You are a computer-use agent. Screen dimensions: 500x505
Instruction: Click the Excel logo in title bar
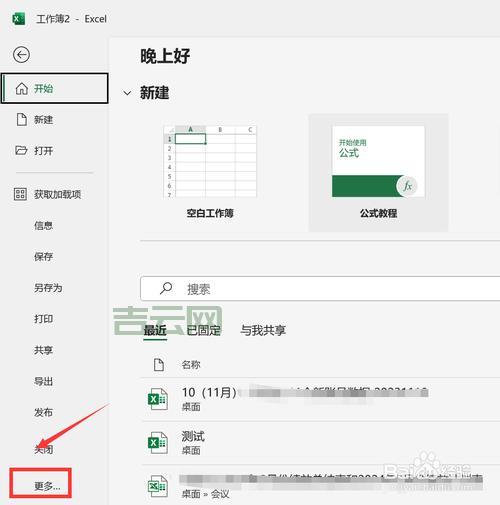point(18,19)
